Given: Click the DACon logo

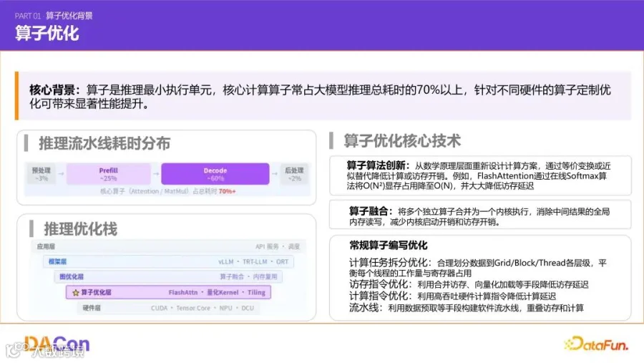Looking at the screenshot, I should click(x=57, y=344).
